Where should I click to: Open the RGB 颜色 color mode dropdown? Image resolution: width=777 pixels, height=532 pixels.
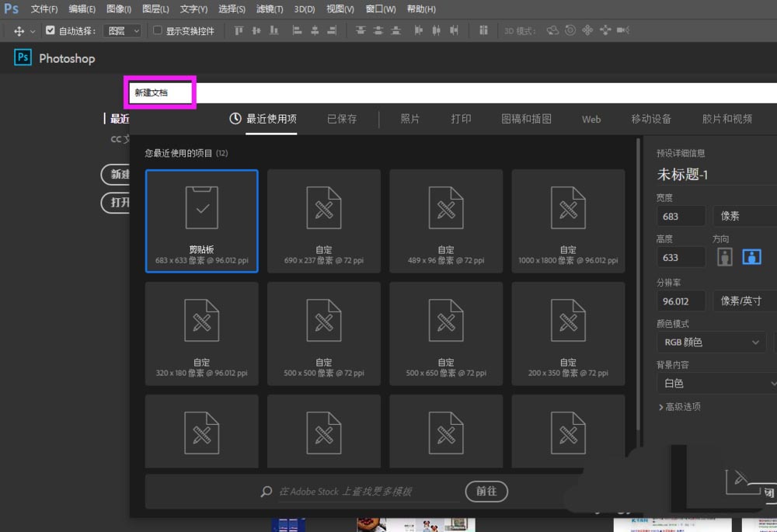[x=710, y=342]
